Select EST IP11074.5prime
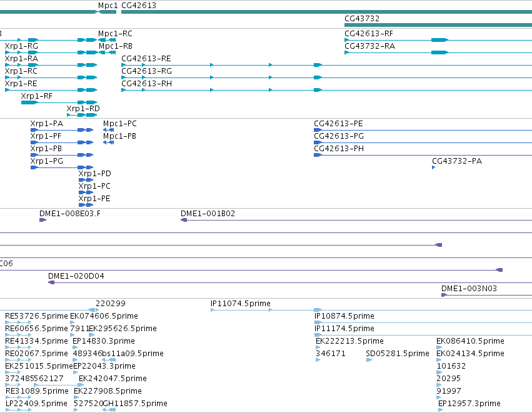 click(241, 304)
